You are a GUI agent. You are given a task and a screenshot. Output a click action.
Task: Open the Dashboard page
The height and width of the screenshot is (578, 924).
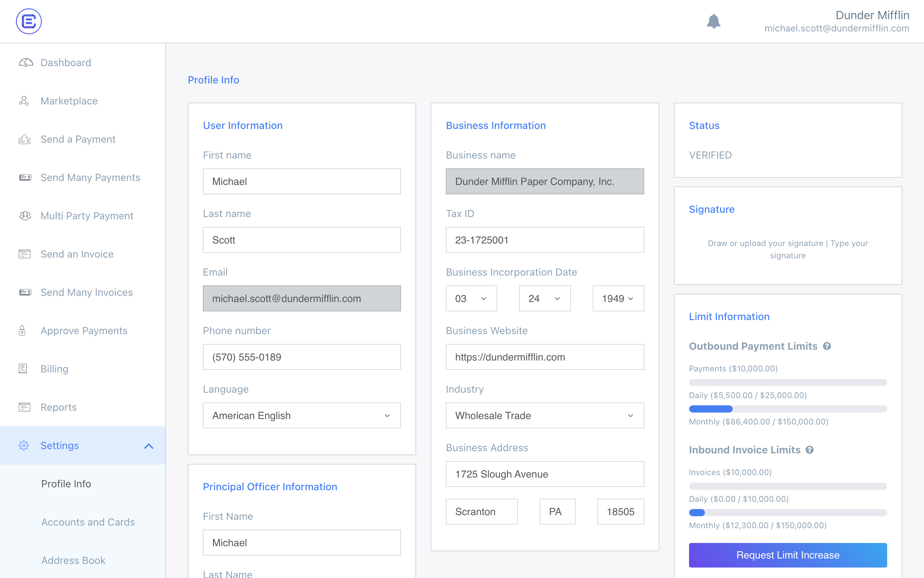(x=66, y=63)
